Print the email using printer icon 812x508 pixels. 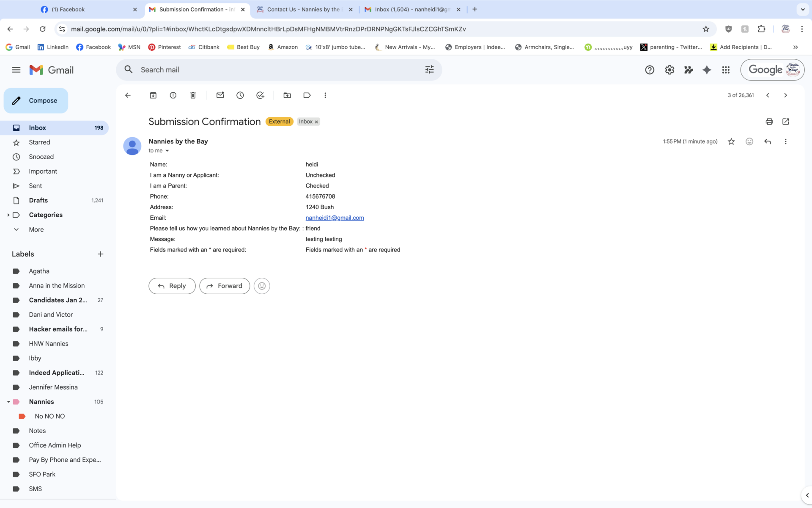(769, 121)
